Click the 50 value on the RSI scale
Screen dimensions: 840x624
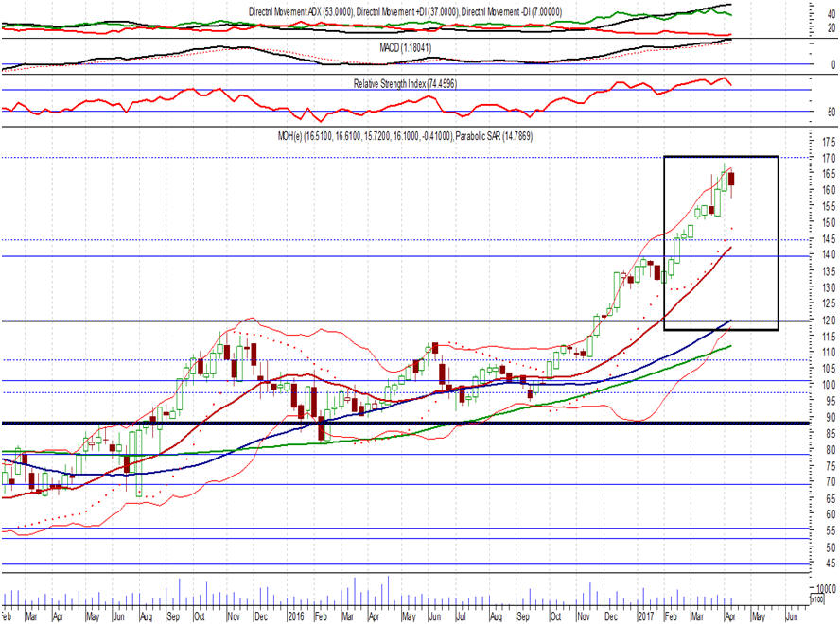click(x=831, y=112)
